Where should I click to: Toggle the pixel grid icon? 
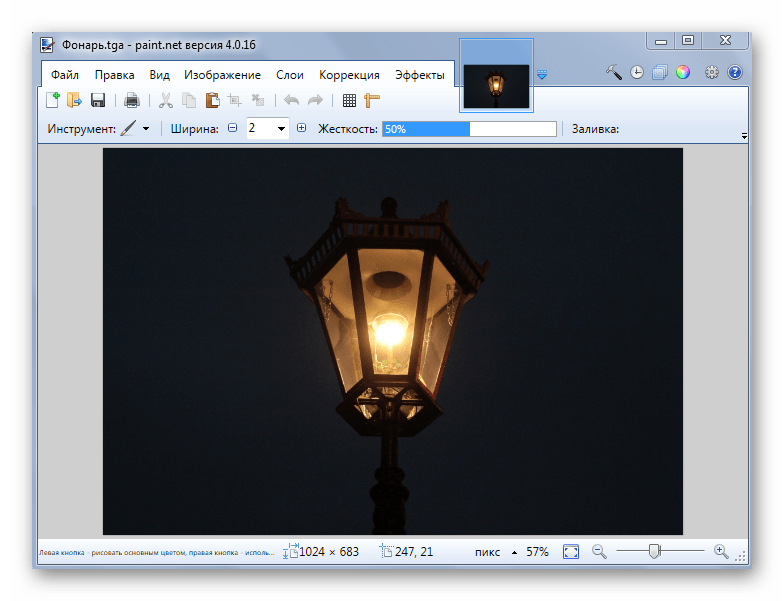point(350,100)
